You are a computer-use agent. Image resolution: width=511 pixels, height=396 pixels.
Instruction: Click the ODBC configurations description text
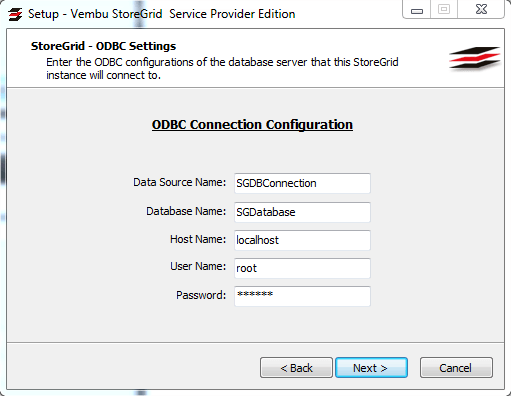click(x=222, y=69)
